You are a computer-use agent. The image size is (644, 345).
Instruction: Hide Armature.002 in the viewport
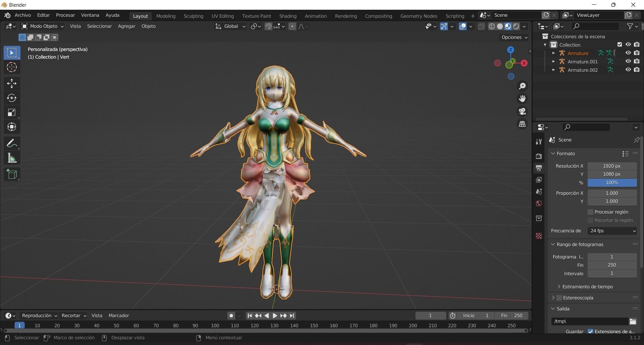tap(628, 70)
